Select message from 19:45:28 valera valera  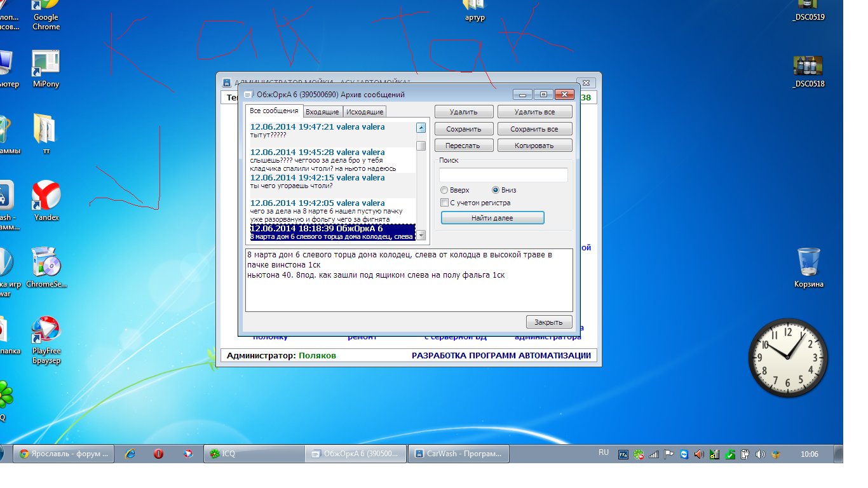point(332,160)
